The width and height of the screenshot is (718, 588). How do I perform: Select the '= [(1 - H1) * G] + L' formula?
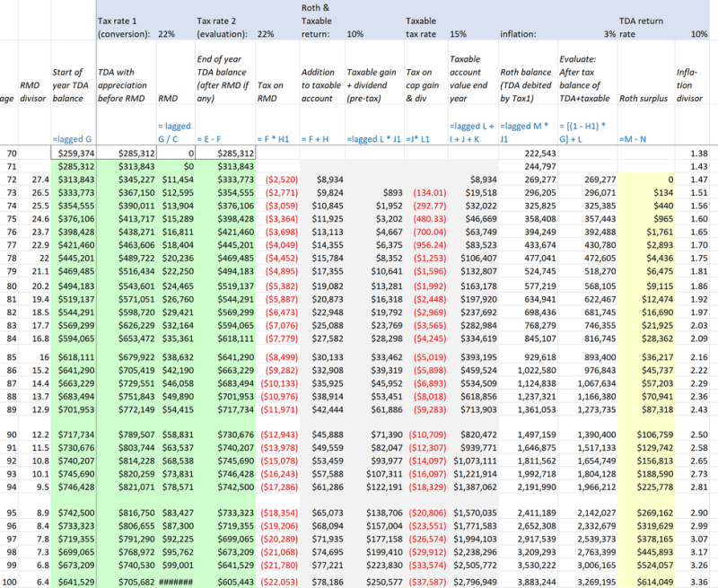click(x=582, y=132)
